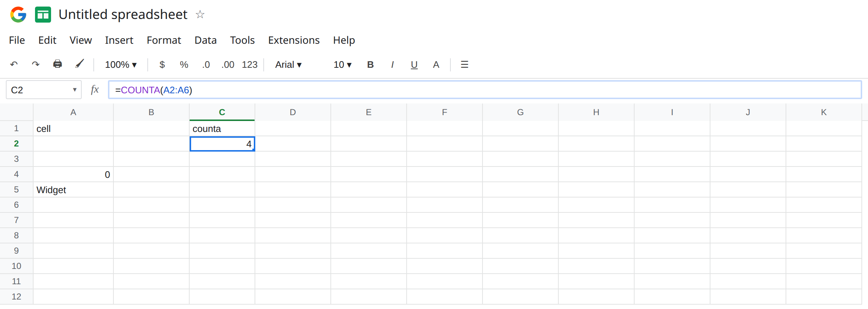Click the Untitled spreadsheet title

(x=123, y=15)
